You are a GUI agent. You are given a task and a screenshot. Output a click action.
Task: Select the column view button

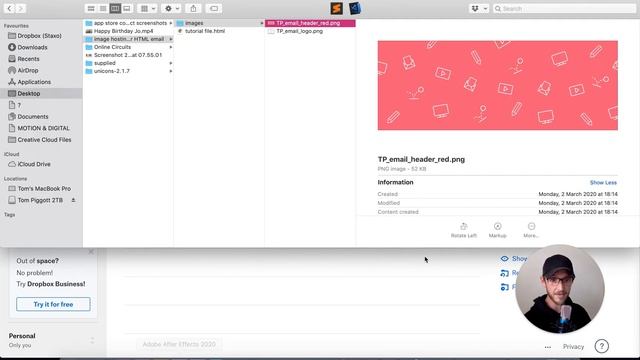pos(115,8)
